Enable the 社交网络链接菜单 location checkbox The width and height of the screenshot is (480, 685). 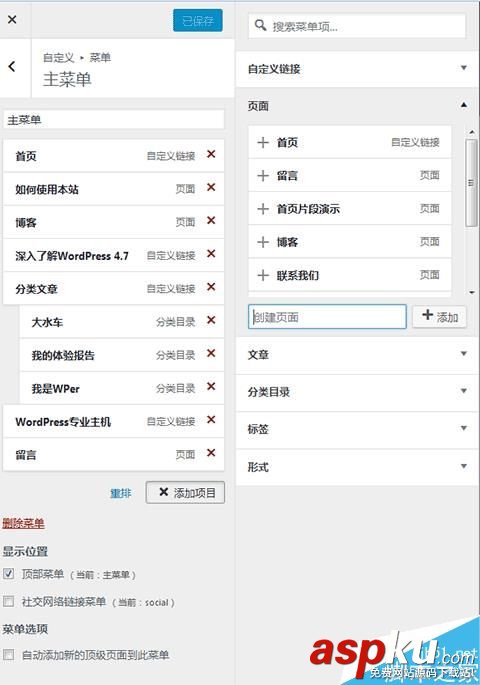click(8, 602)
